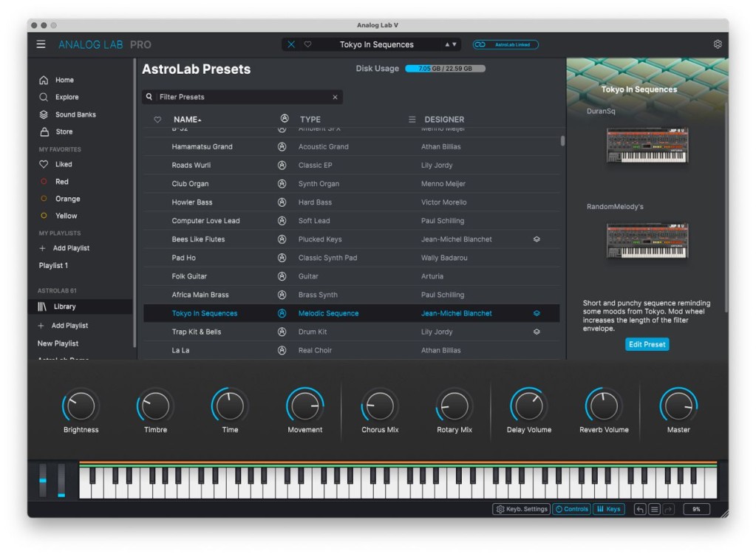Toggle the Keys keyboard view
Screen dimensions: 756x554
(608, 509)
